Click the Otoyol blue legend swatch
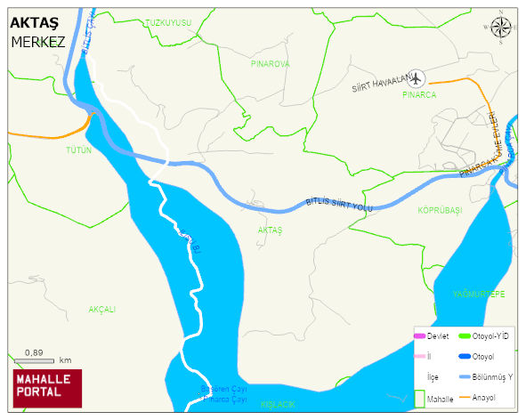 [x=465, y=356]
